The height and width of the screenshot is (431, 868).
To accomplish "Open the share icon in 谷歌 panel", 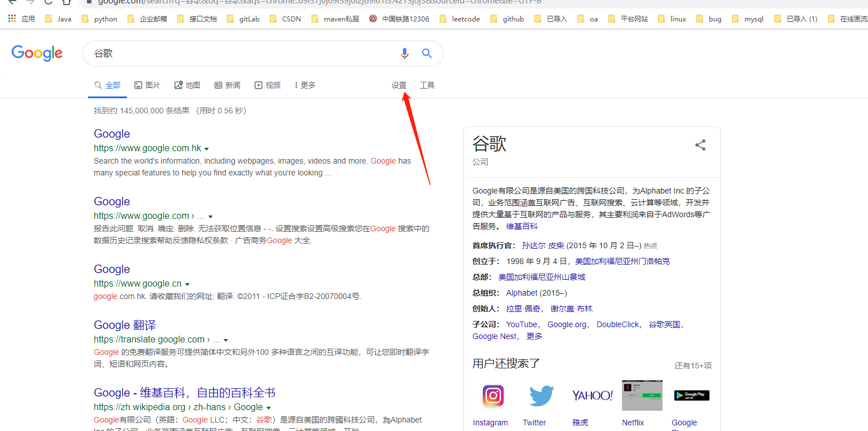I will [x=700, y=145].
